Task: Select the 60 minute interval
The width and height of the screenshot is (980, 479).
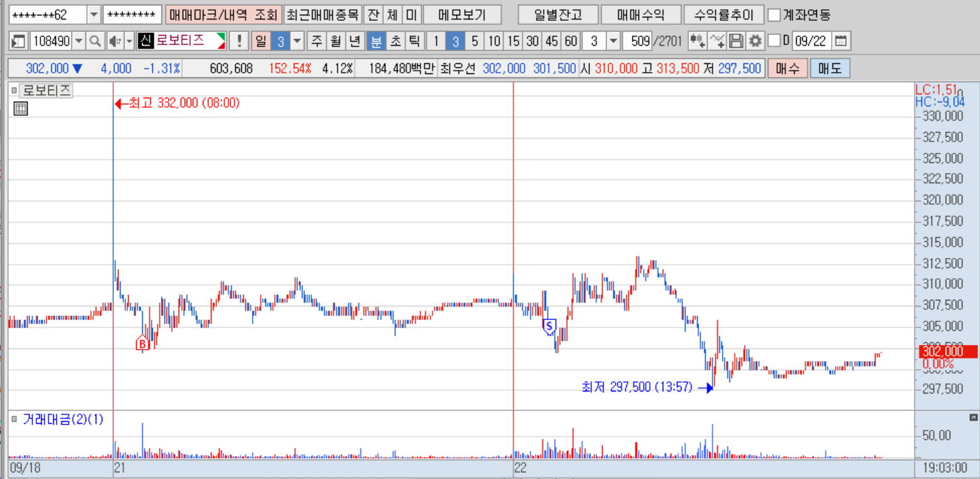Action: 570,41
